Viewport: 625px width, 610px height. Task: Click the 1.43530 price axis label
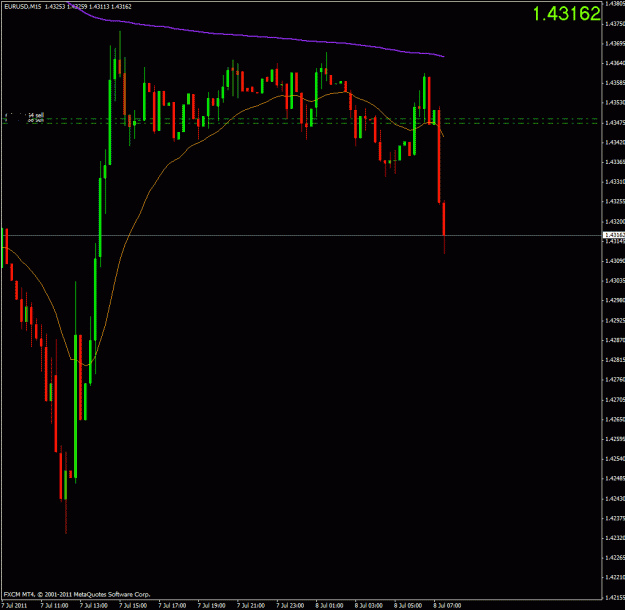(615, 102)
